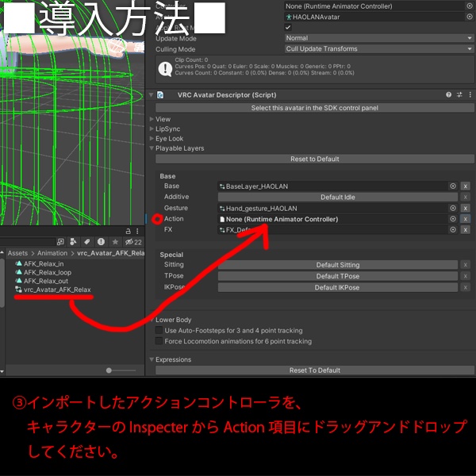Clear the Action layer with its X button
Image resolution: width=476 pixels, height=476 pixels.
465,219
